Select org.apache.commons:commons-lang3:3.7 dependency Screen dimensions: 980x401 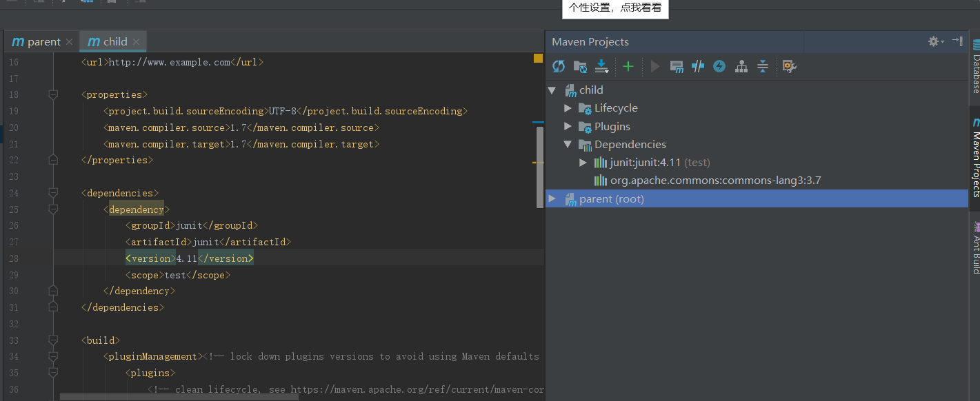715,181
